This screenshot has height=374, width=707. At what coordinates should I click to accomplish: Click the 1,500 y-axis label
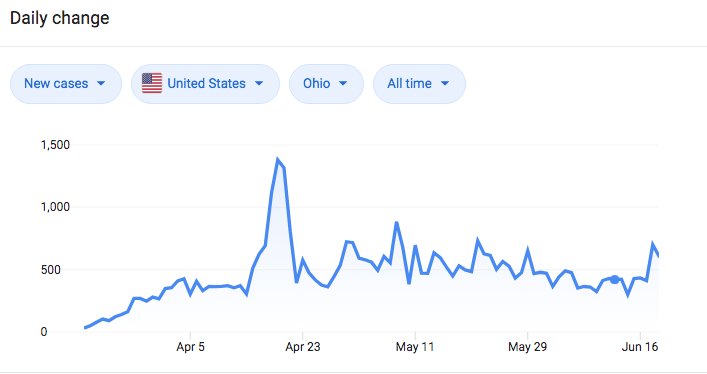pos(55,145)
